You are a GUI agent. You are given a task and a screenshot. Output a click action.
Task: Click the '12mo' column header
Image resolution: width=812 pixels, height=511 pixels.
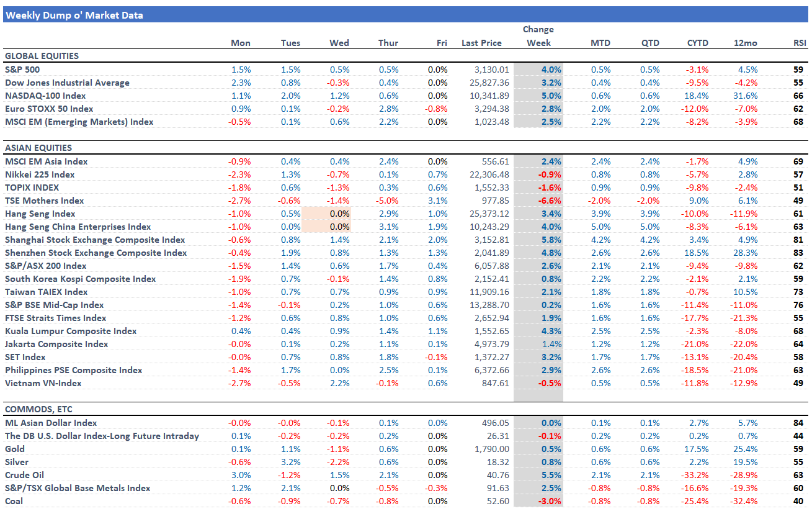(x=747, y=43)
